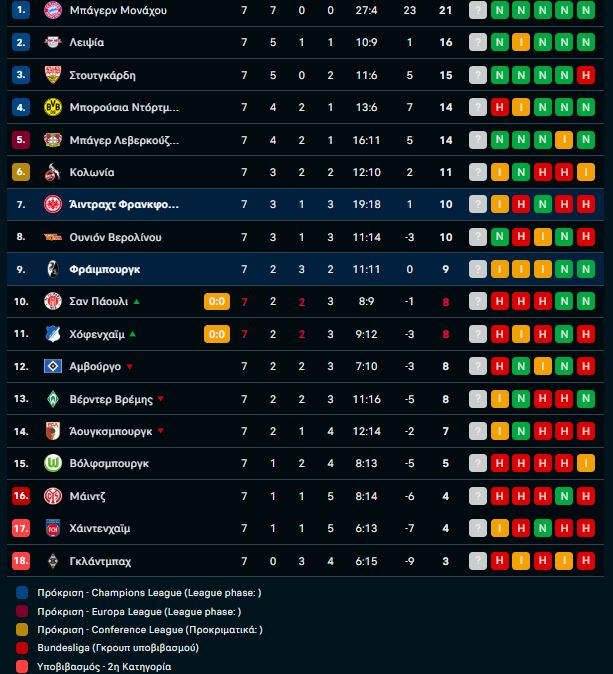Click the grey question-mark form box for Bayern
613x674 pixels.
(x=478, y=10)
